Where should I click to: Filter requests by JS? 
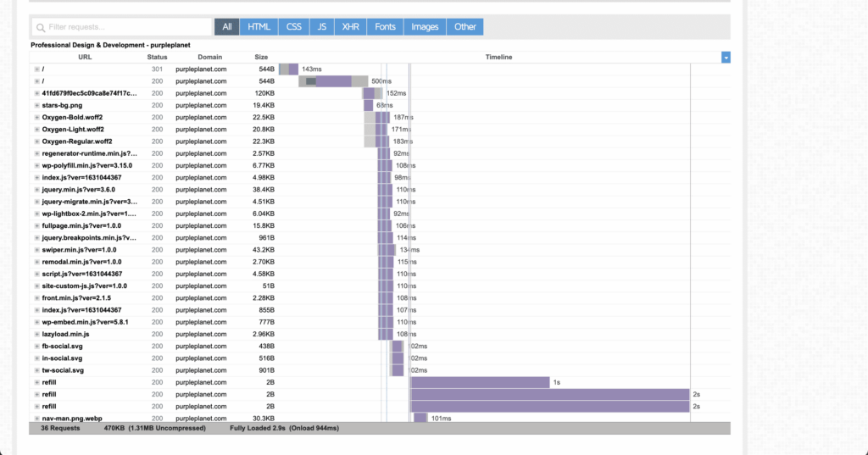tap(321, 27)
